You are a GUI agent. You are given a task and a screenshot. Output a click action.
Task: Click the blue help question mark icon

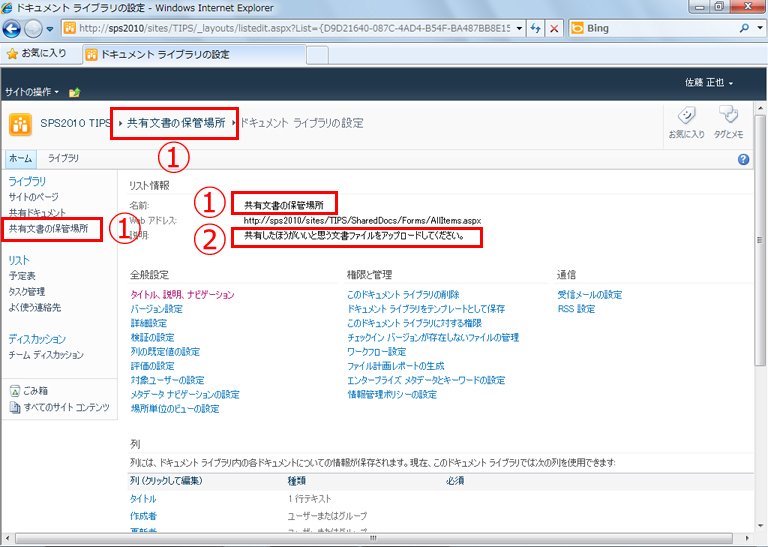[743, 159]
